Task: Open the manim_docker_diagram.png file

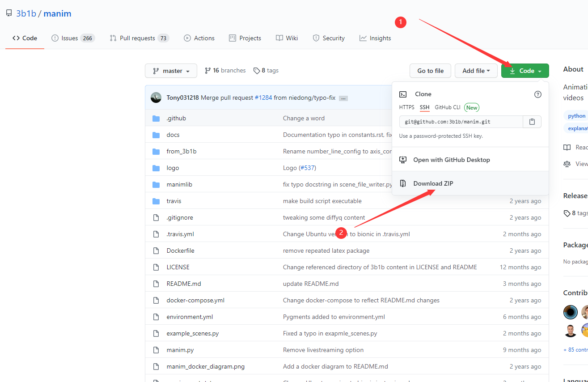Action: pos(206,366)
